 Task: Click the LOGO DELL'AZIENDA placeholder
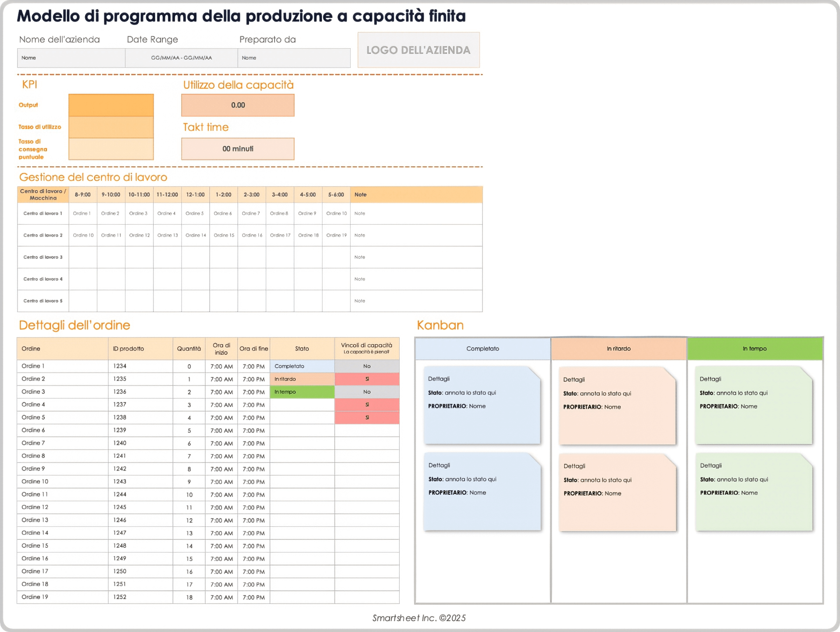pos(418,50)
